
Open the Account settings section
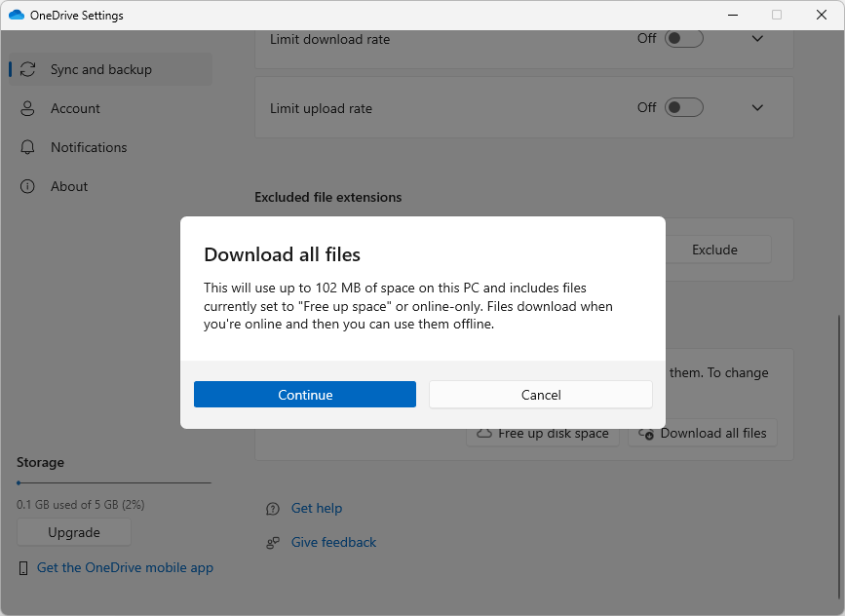pos(110,108)
